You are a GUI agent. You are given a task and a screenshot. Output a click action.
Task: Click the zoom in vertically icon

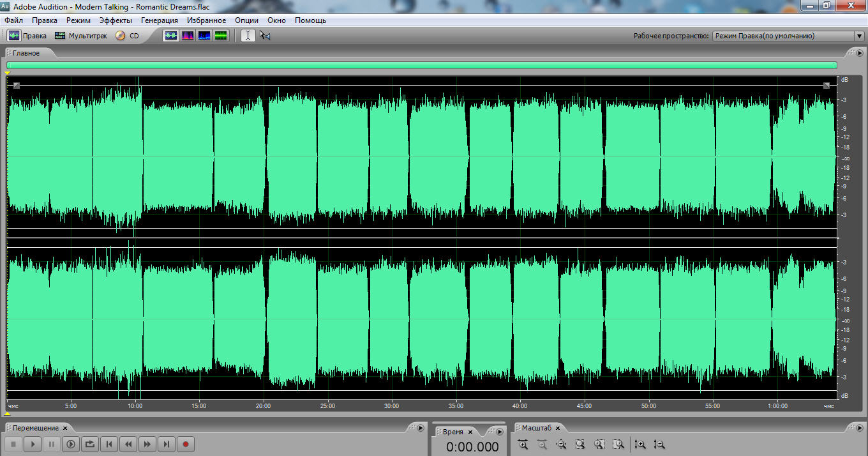640,445
